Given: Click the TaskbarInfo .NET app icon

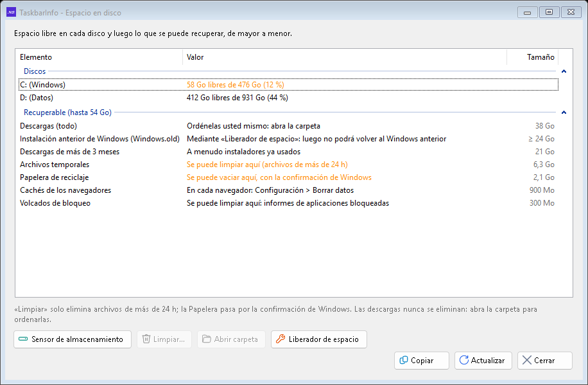Looking at the screenshot, I should click(12, 12).
